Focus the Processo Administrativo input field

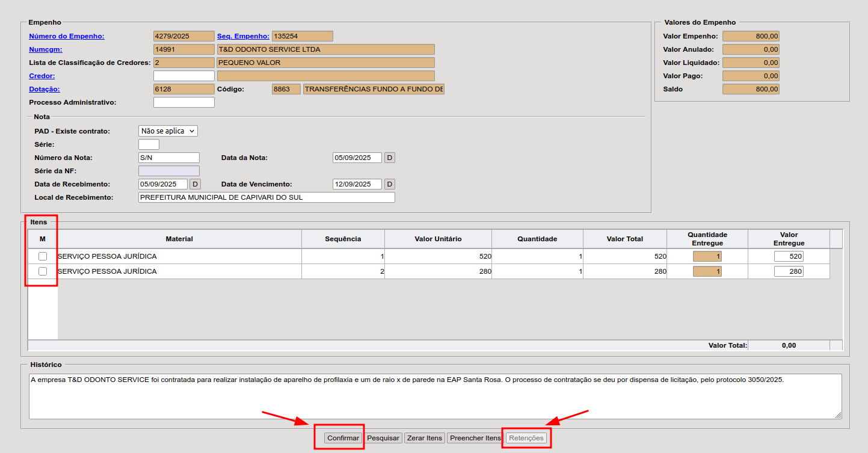(x=184, y=102)
